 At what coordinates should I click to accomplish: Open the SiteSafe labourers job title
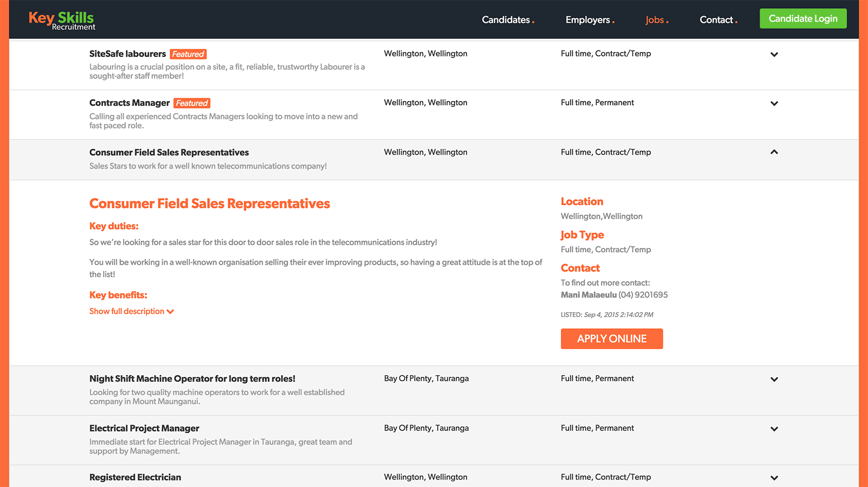[x=127, y=54]
